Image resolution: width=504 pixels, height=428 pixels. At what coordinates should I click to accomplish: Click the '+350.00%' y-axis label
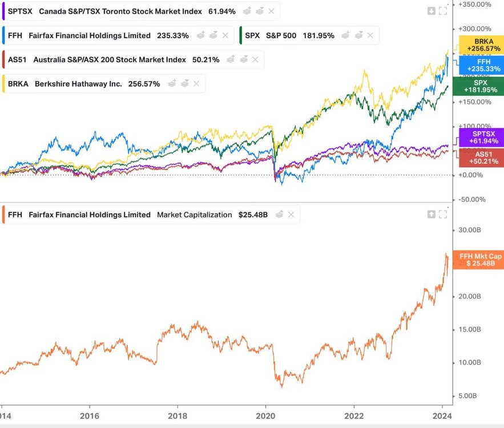point(475,5)
